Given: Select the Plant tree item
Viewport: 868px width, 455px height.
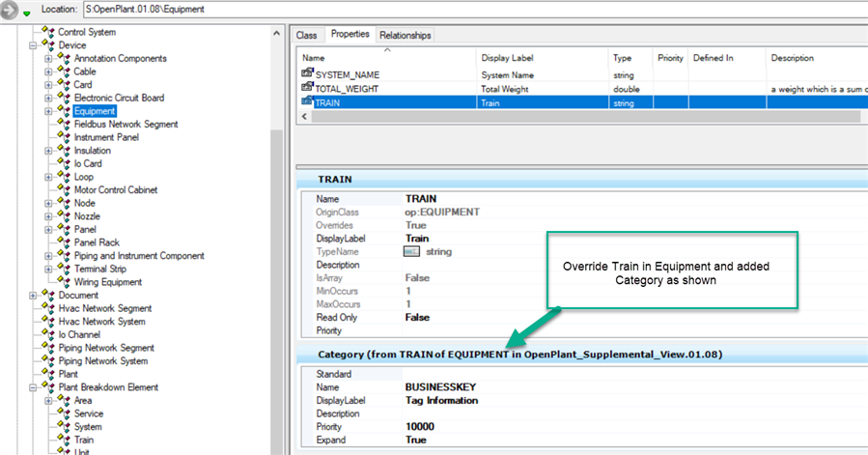Looking at the screenshot, I should coord(69,374).
